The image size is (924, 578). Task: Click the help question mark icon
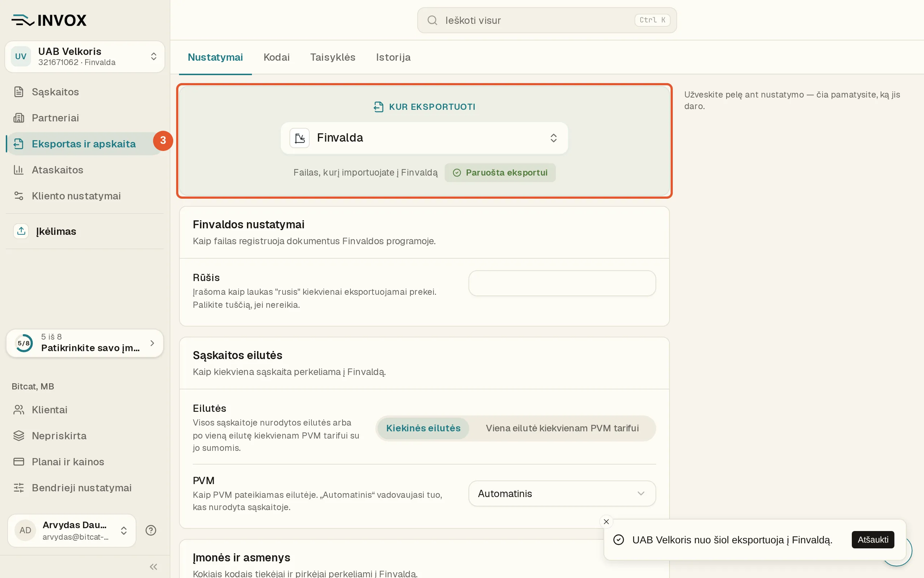coord(151,530)
